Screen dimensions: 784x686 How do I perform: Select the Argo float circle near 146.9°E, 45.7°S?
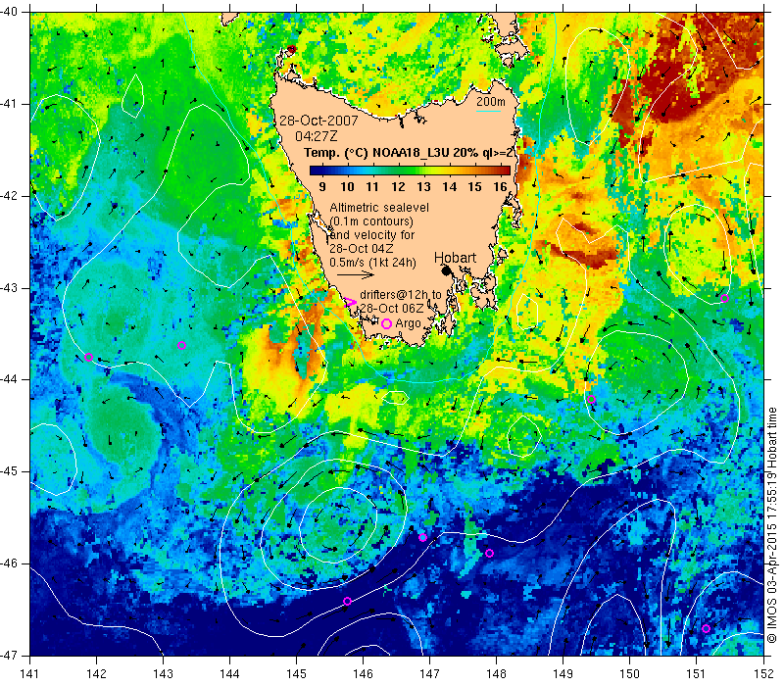click(422, 537)
